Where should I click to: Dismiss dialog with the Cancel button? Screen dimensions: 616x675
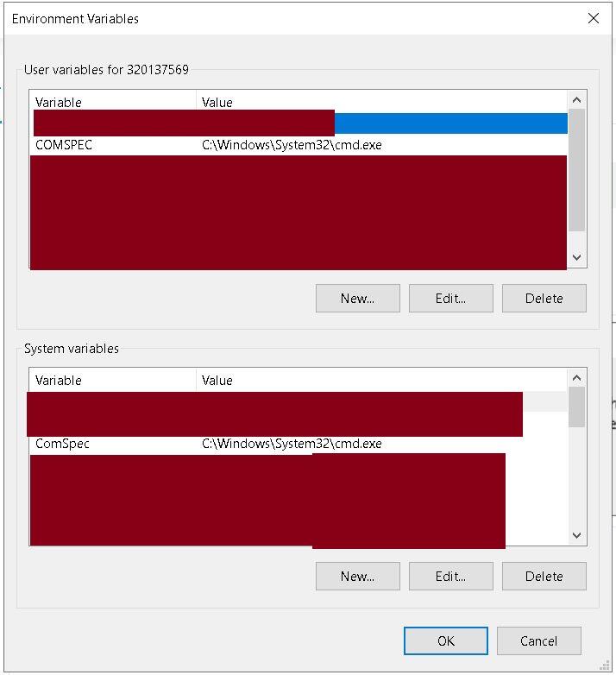tap(538, 640)
